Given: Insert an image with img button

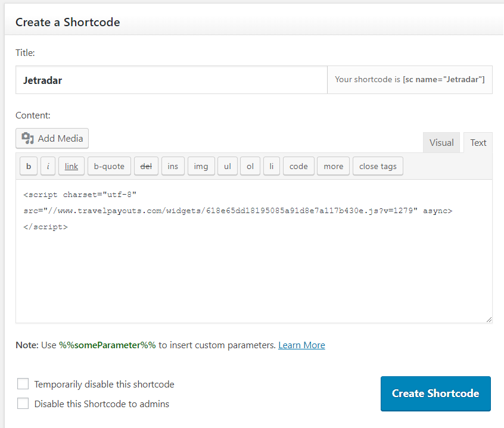Looking at the screenshot, I should click(x=201, y=166).
